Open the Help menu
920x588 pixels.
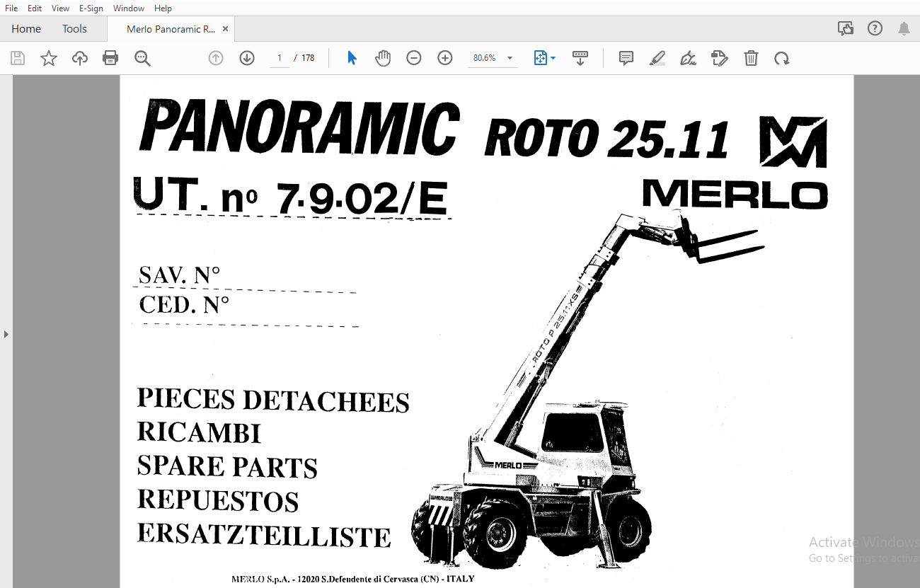(x=163, y=8)
